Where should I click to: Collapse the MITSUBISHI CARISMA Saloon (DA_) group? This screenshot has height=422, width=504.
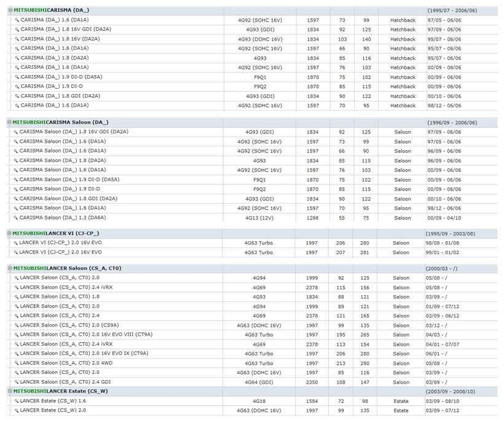pyautogui.click(x=9, y=122)
